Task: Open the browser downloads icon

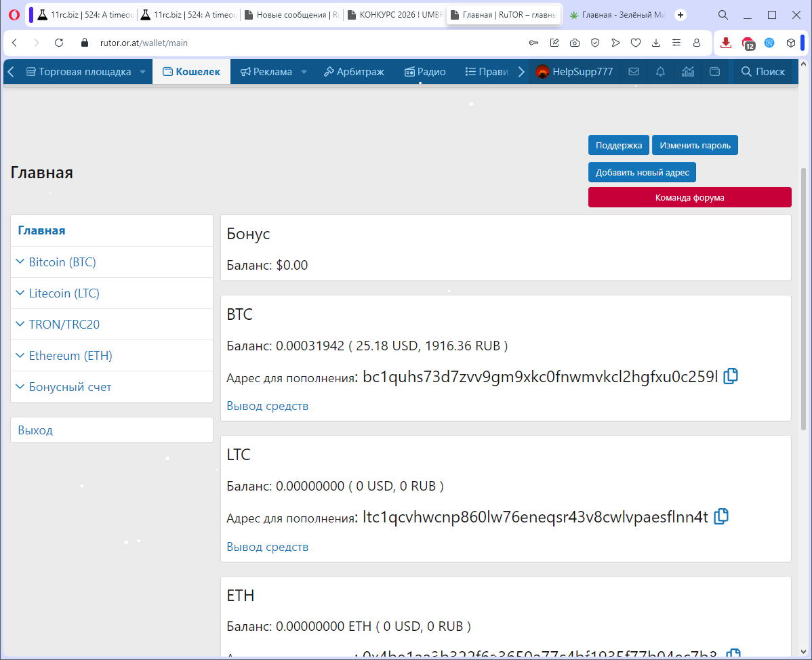Action: click(656, 43)
